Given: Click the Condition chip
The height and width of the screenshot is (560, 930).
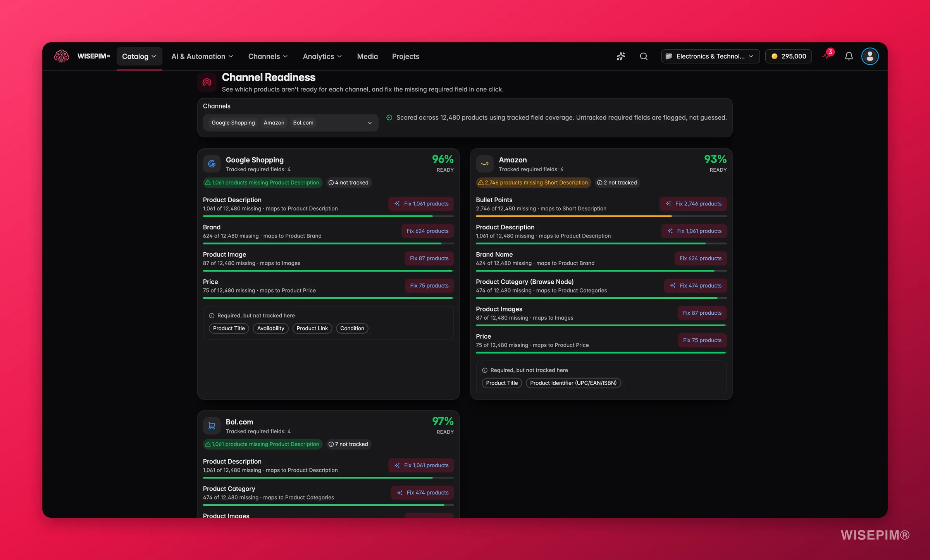Looking at the screenshot, I should (x=352, y=328).
